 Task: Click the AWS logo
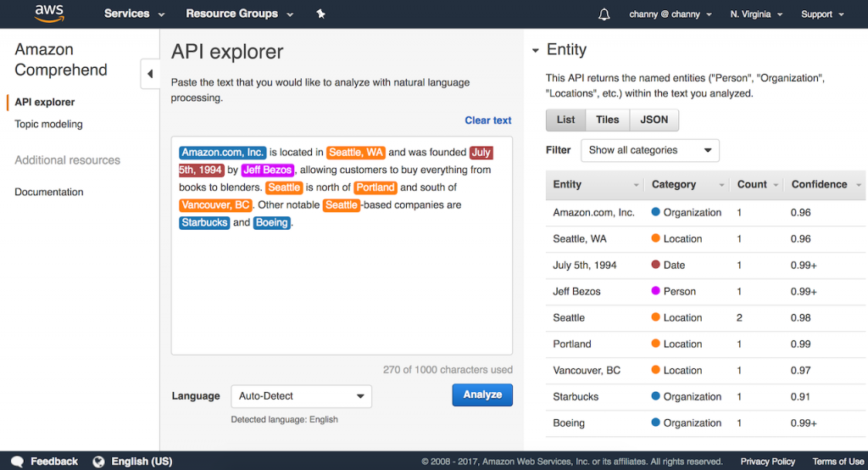coord(49,14)
